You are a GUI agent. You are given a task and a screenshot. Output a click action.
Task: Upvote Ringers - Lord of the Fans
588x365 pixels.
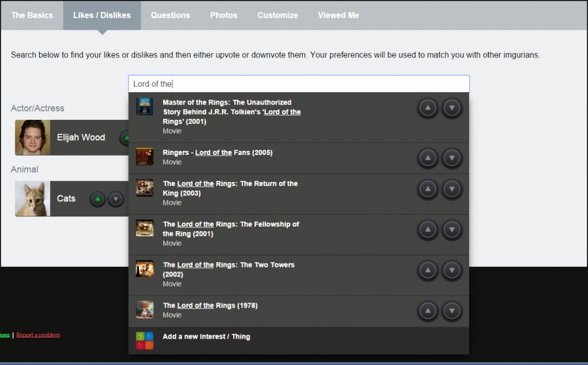[x=427, y=158]
